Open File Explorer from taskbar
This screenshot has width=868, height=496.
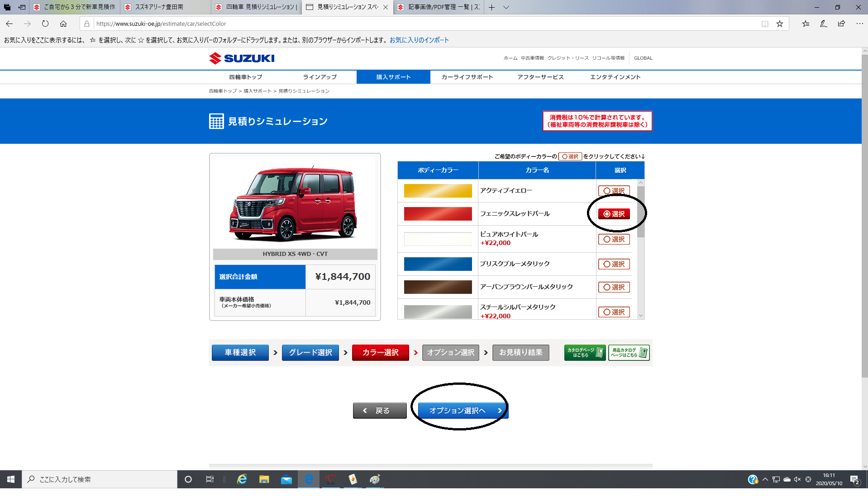pos(264,479)
